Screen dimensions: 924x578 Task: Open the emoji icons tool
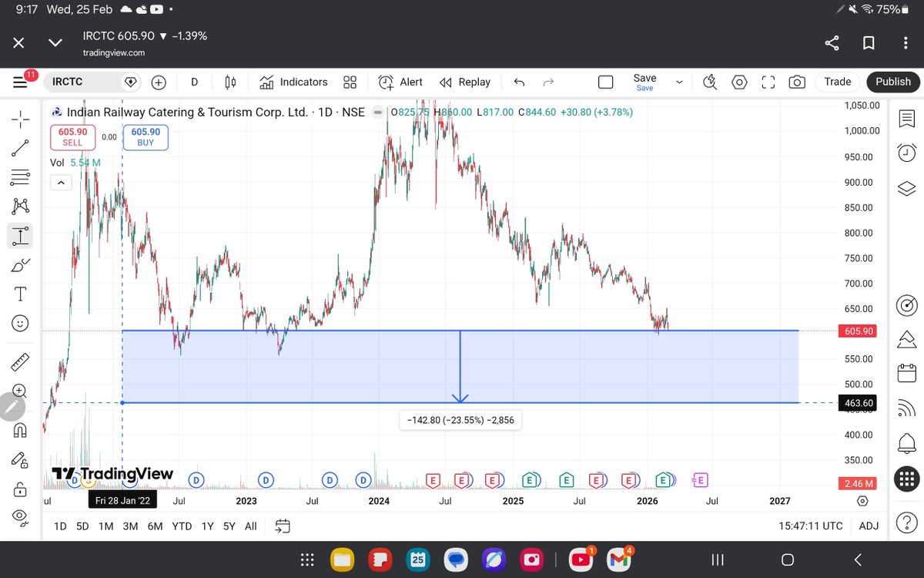(x=20, y=323)
